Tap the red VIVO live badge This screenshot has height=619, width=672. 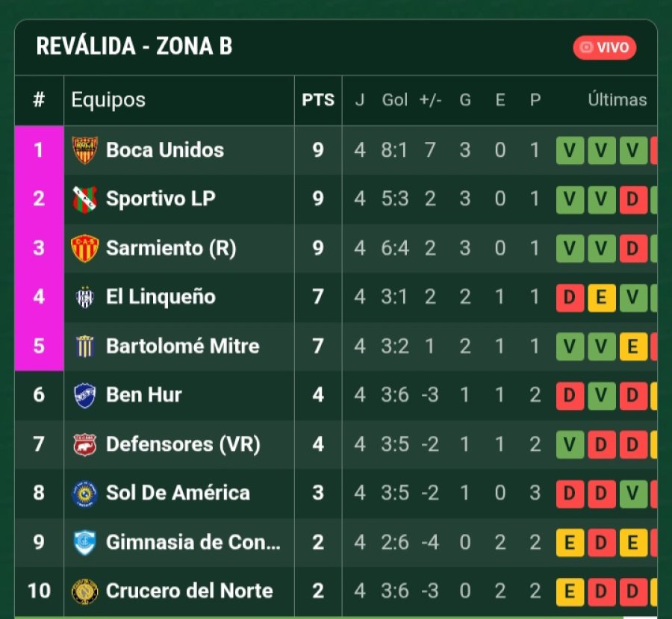605,48
